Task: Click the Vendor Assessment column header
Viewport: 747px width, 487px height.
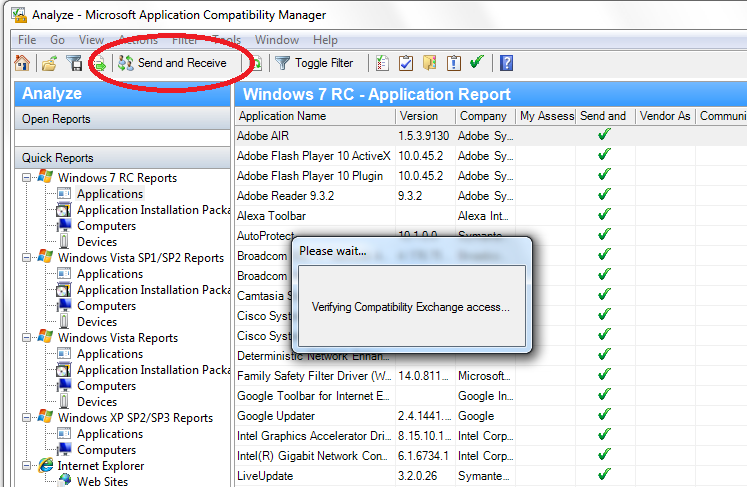Action: tap(665, 116)
